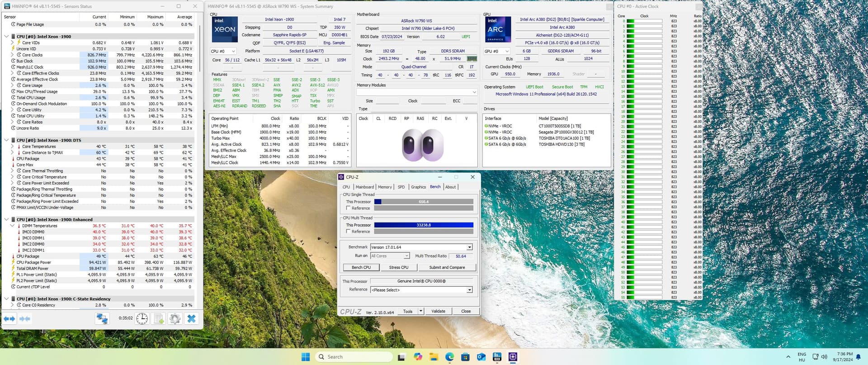
Task: Open Microsoft Edge from the taskbar
Action: tap(449, 357)
